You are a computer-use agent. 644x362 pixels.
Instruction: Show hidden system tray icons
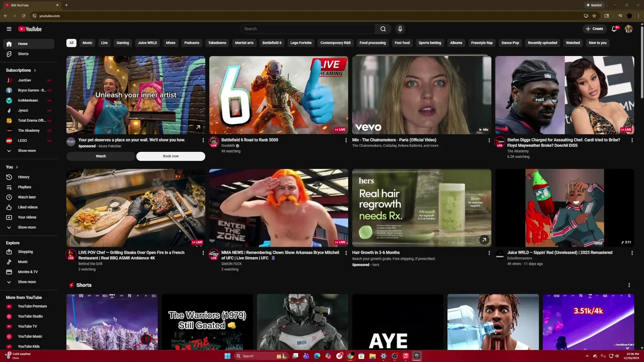(x=587, y=356)
